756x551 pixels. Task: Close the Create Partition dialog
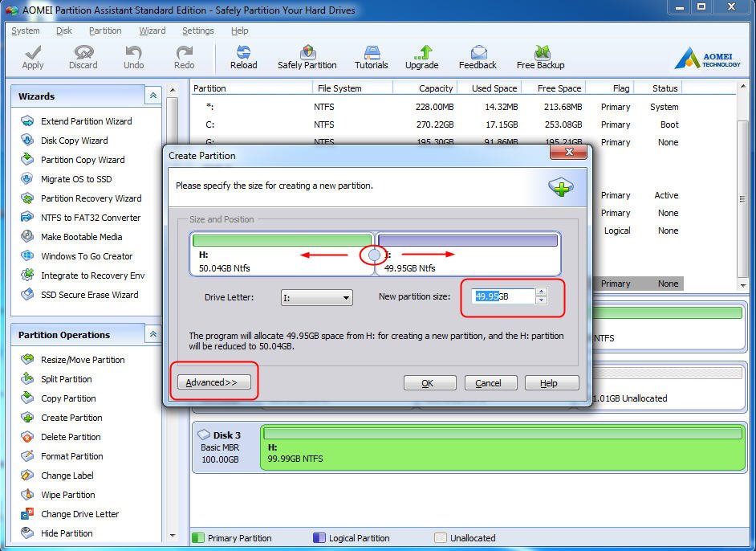[568, 152]
